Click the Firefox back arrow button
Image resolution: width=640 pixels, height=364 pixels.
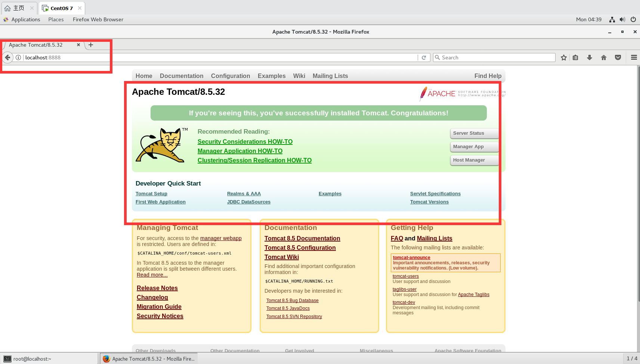pyautogui.click(x=7, y=57)
